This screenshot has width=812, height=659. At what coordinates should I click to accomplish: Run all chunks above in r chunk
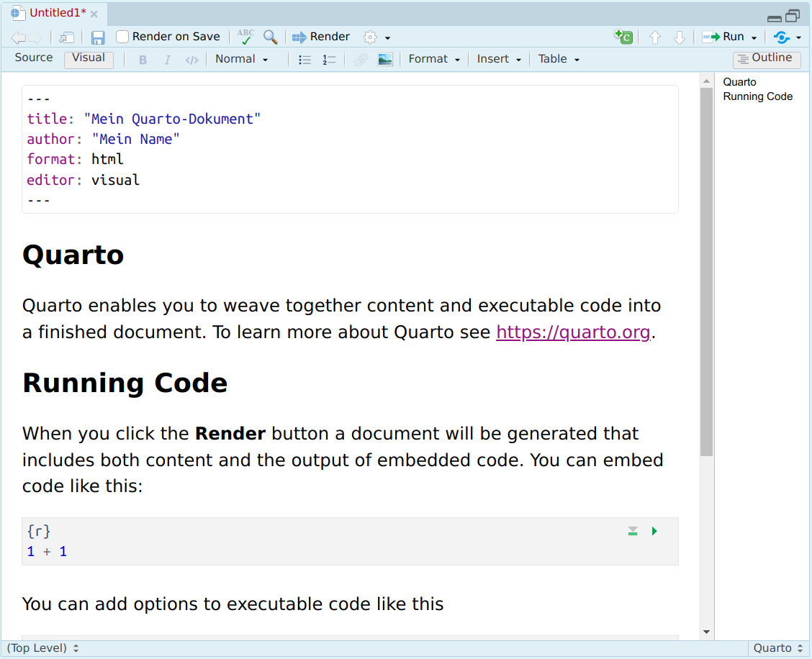633,531
